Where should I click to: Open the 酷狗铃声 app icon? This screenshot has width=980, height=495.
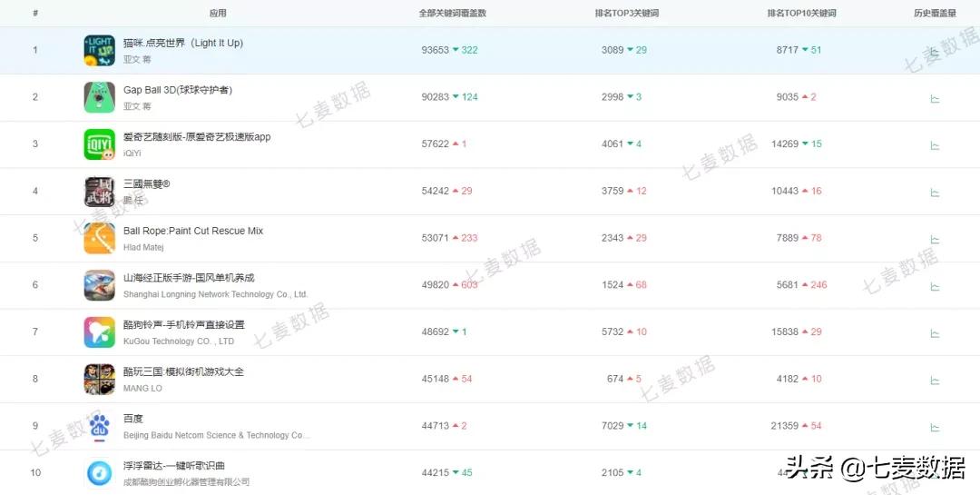pyautogui.click(x=100, y=332)
